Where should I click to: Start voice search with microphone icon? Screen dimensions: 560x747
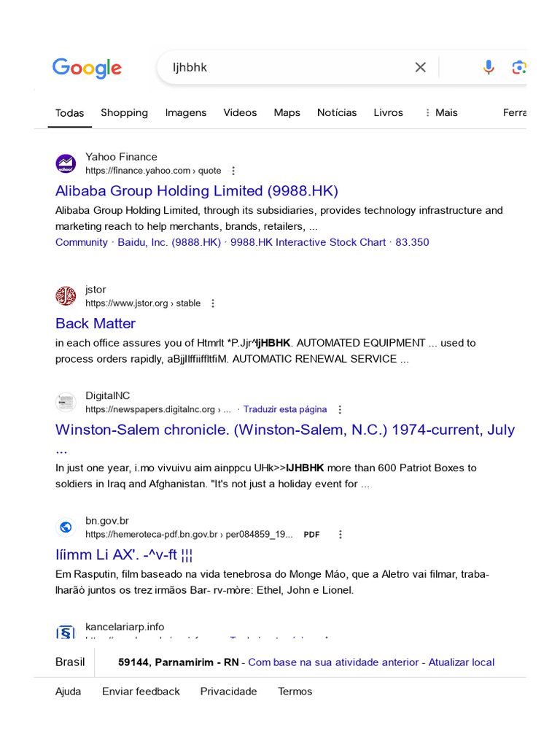pyautogui.click(x=488, y=67)
